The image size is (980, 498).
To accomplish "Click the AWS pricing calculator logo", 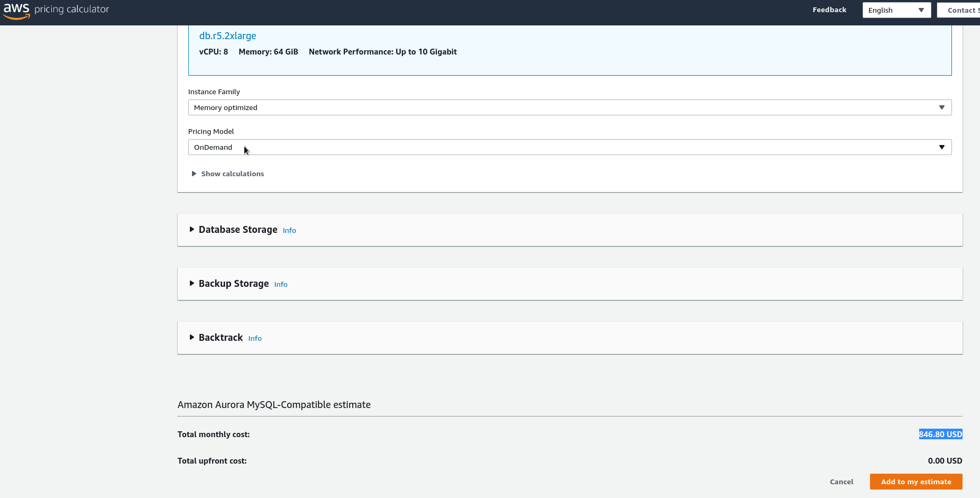I will [56, 10].
